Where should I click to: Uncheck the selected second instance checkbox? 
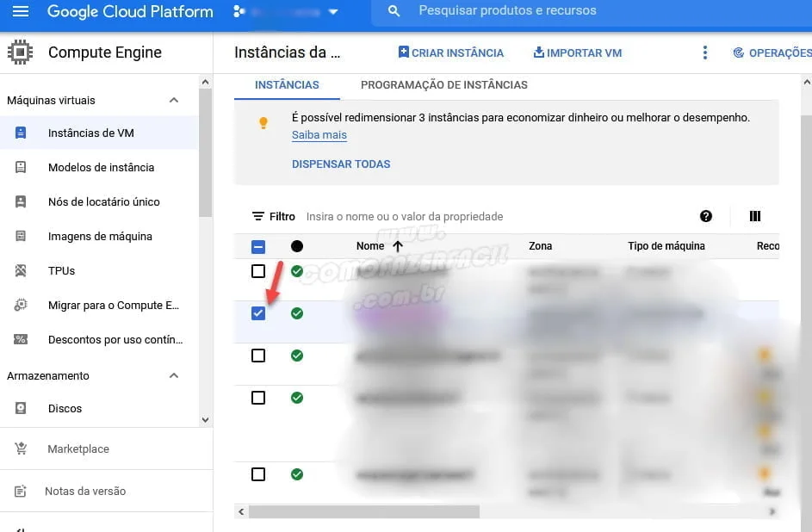(258, 313)
